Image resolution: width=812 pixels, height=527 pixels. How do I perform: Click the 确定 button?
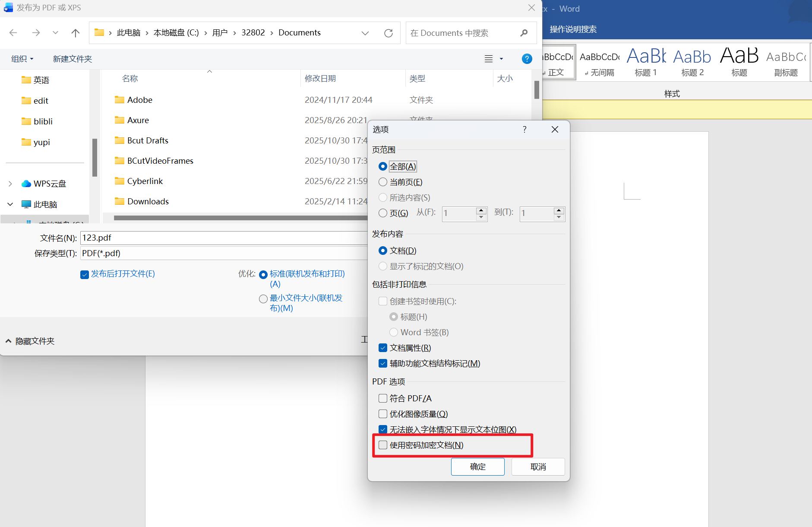click(x=477, y=467)
